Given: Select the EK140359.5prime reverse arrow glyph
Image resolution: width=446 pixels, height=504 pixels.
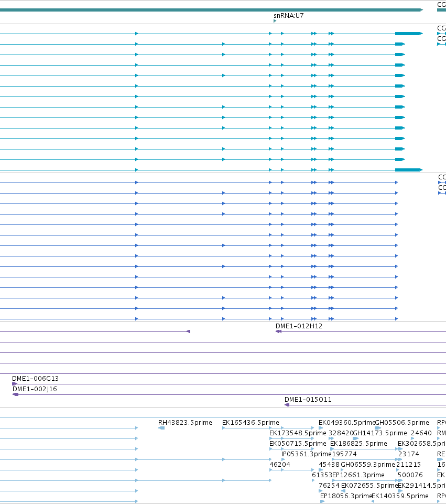Looking at the screenshot, I should 373,501.
